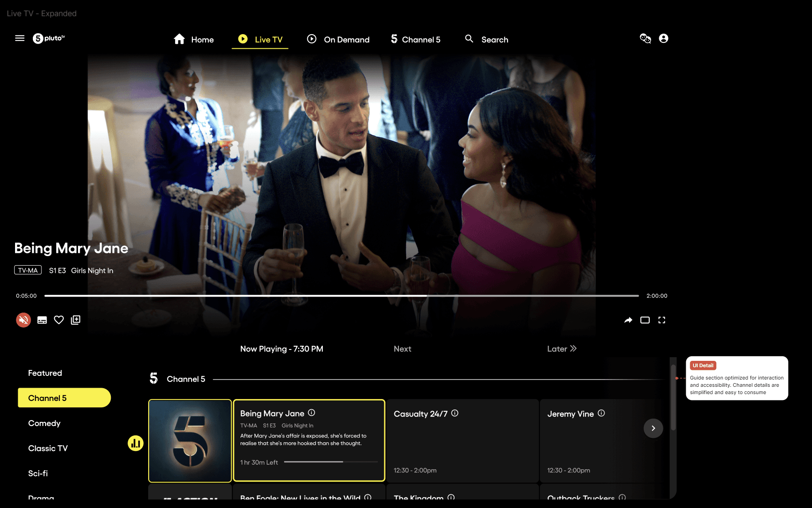The height and width of the screenshot is (508, 812).
Task: Click the play circle icon beside Live TV
Action: pyautogui.click(x=243, y=39)
